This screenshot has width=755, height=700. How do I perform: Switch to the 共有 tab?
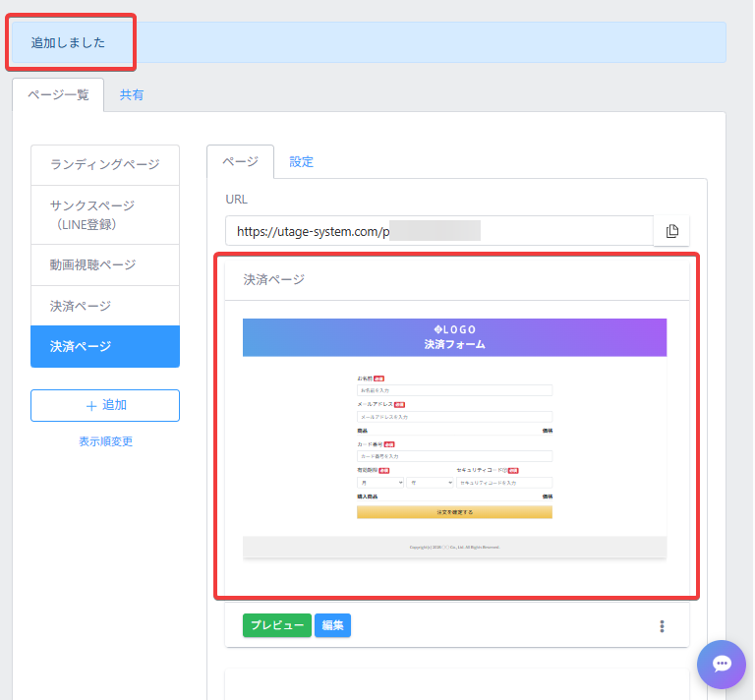pos(132,95)
